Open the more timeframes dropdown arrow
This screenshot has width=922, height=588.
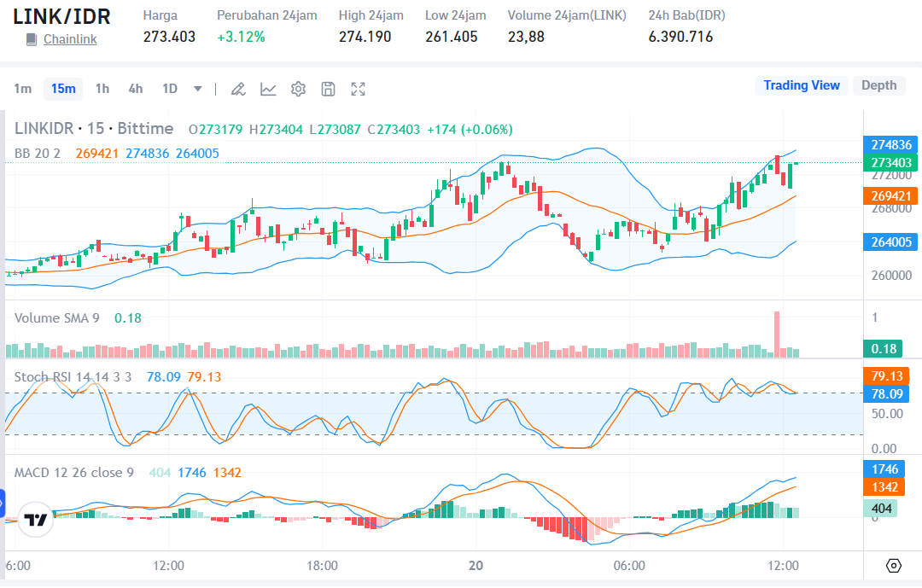point(198,89)
